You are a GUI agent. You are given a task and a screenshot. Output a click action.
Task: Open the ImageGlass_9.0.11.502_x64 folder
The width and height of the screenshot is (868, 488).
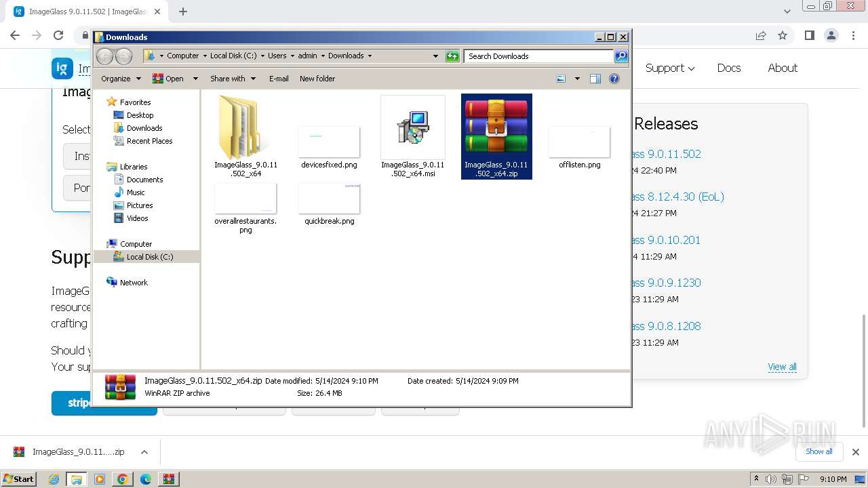245,137
